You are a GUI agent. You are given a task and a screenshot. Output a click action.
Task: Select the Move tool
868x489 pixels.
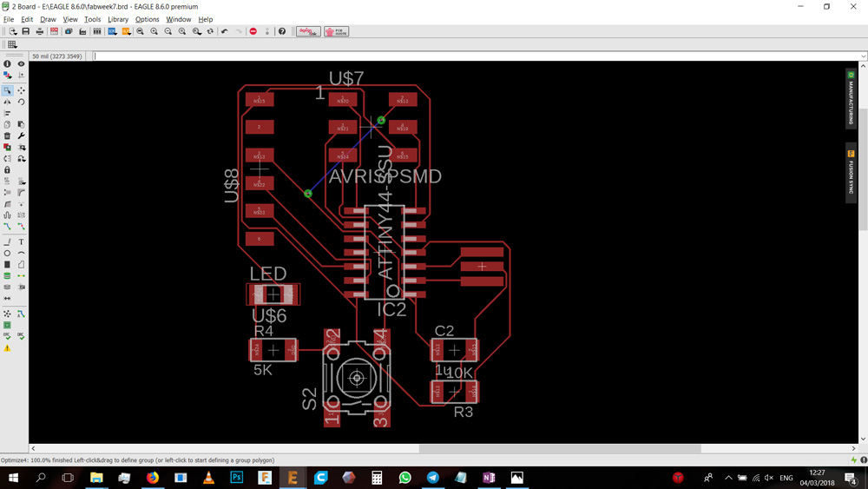tap(21, 90)
